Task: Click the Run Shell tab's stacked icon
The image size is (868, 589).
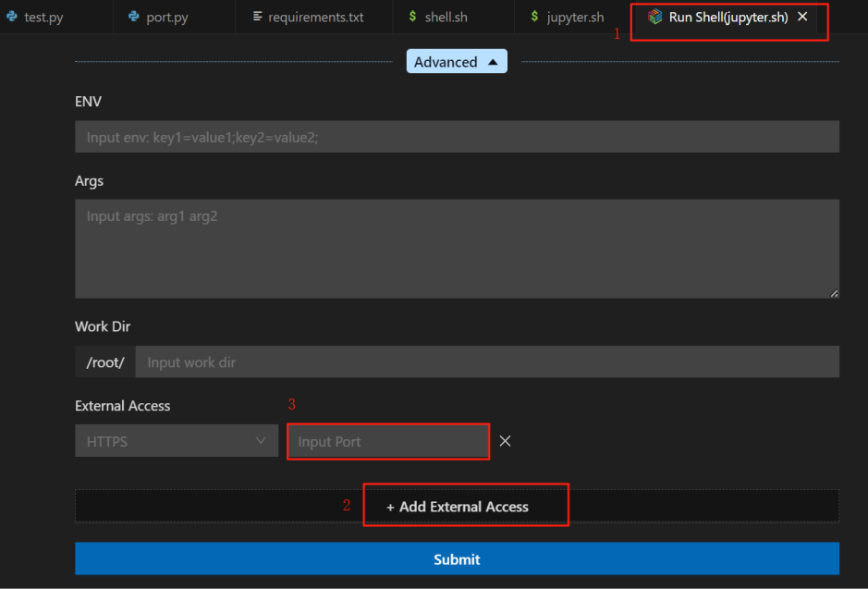Action: [654, 18]
